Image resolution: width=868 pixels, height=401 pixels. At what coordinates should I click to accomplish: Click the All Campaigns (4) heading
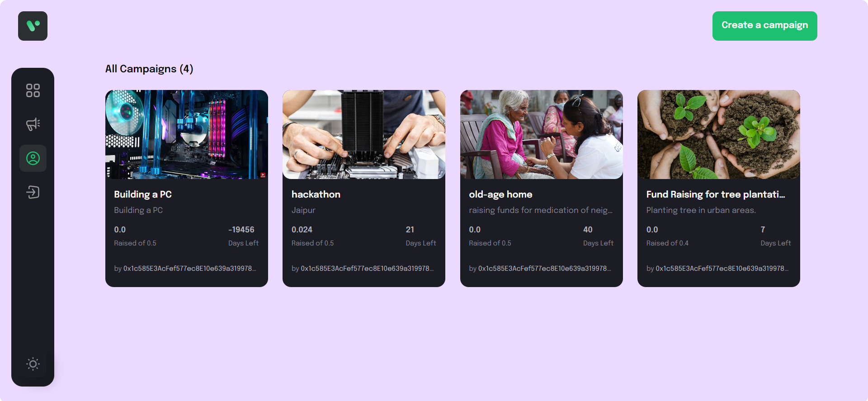pyautogui.click(x=149, y=69)
